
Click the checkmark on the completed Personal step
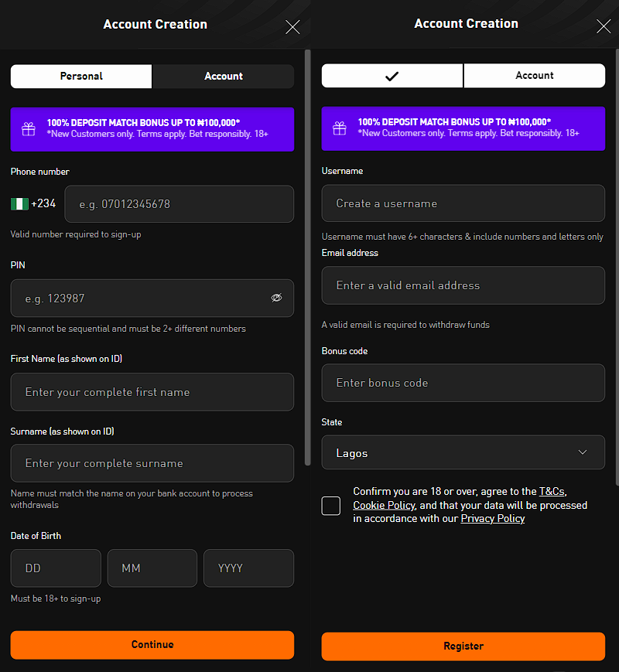(392, 75)
